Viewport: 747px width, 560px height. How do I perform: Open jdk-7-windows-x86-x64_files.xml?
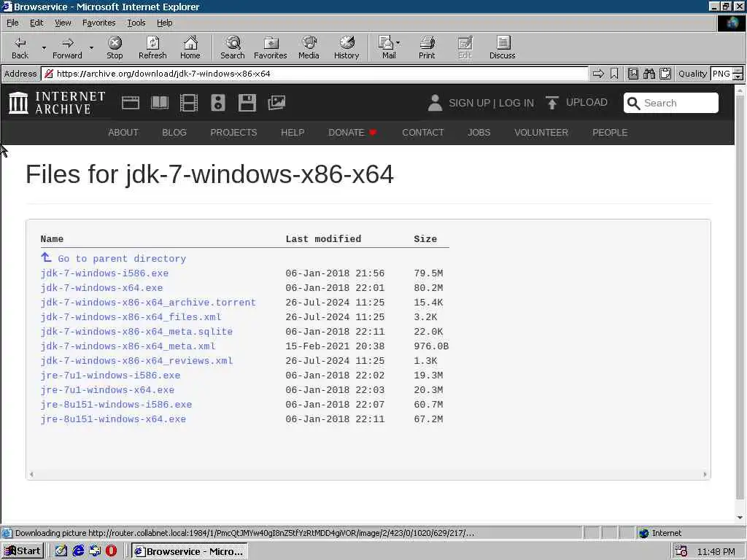pyautogui.click(x=131, y=317)
